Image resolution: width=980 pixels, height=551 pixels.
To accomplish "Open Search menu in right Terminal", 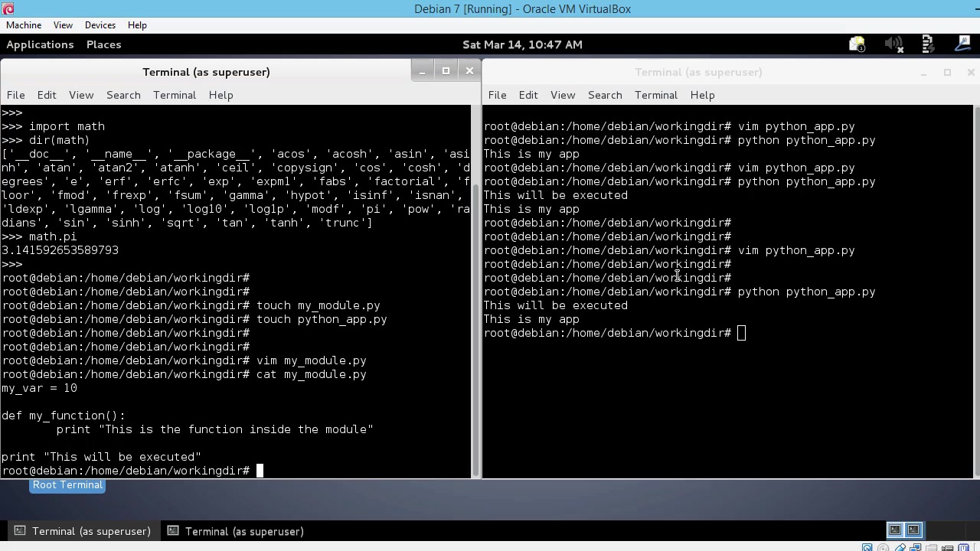I will [605, 95].
